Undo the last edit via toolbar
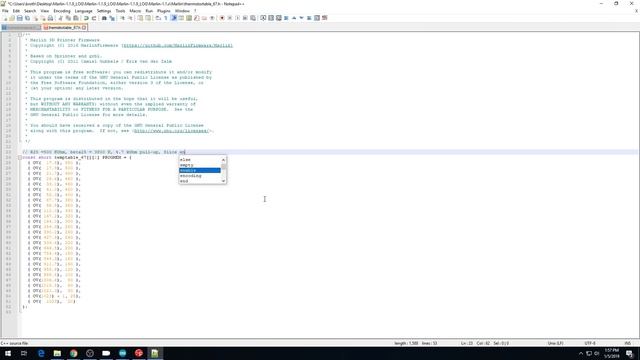640x360 pixels. pyautogui.click(x=86, y=18)
